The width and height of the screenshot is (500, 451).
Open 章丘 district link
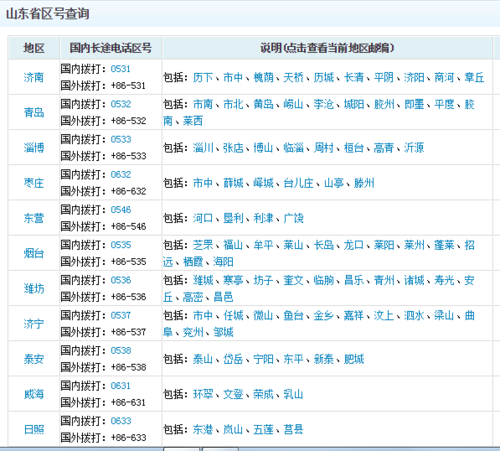(474, 78)
